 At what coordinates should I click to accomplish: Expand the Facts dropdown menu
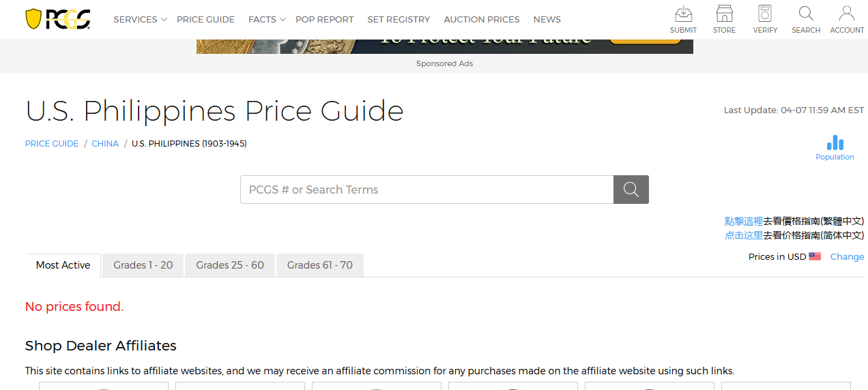click(x=267, y=19)
